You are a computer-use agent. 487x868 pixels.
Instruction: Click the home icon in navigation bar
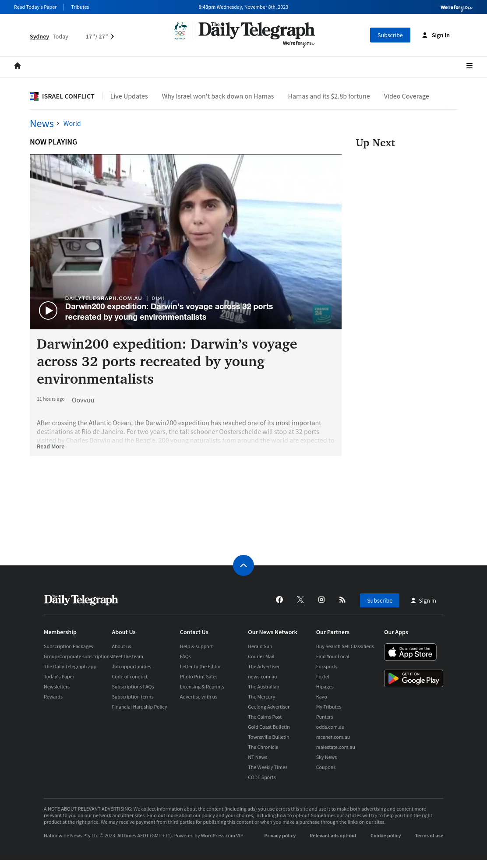point(18,66)
